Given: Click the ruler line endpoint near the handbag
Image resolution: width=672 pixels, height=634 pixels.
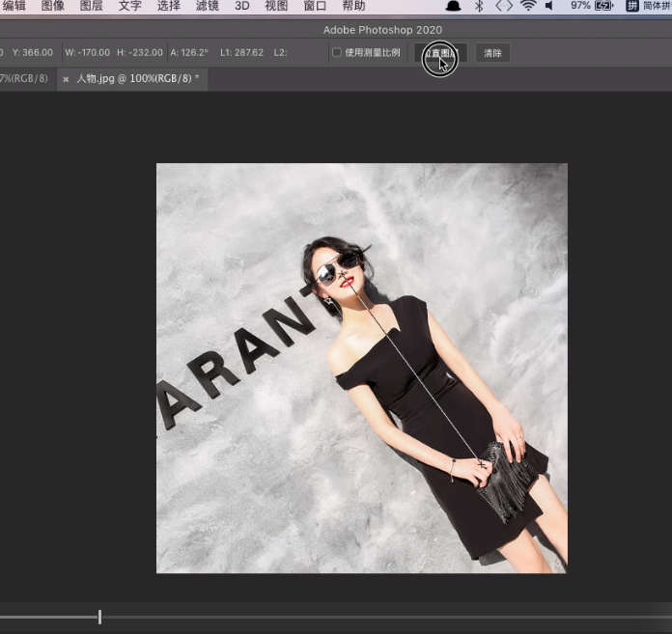Looking at the screenshot, I should tap(481, 464).
